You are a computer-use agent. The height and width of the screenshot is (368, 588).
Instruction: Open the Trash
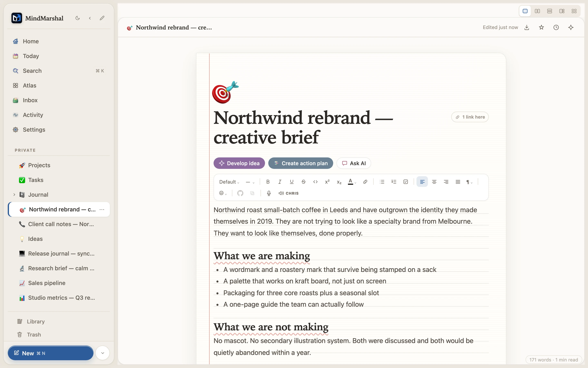(59, 335)
